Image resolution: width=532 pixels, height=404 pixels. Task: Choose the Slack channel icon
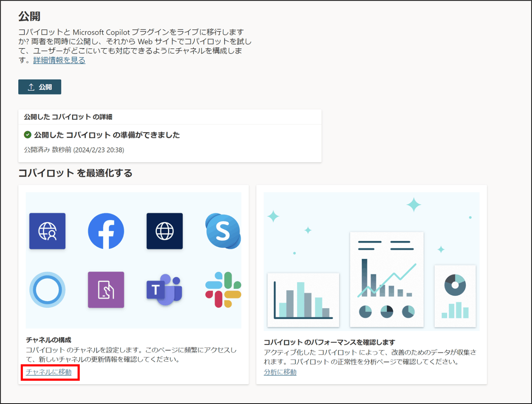click(x=223, y=289)
